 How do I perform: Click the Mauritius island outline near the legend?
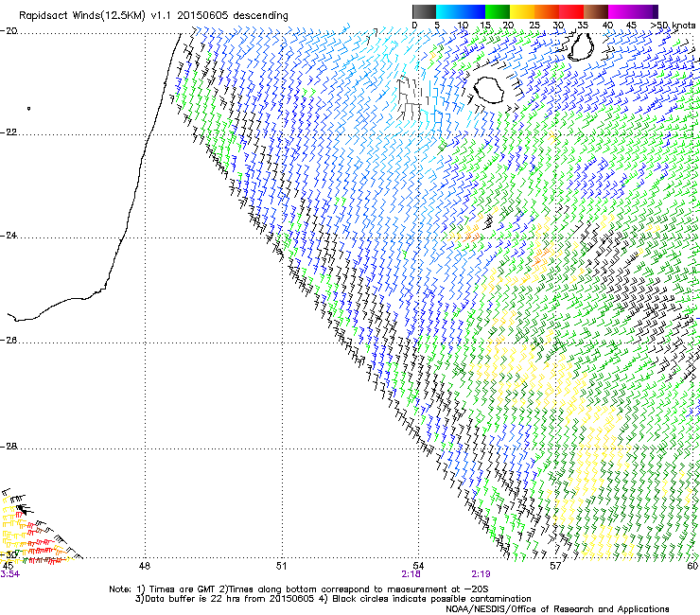[x=581, y=46]
